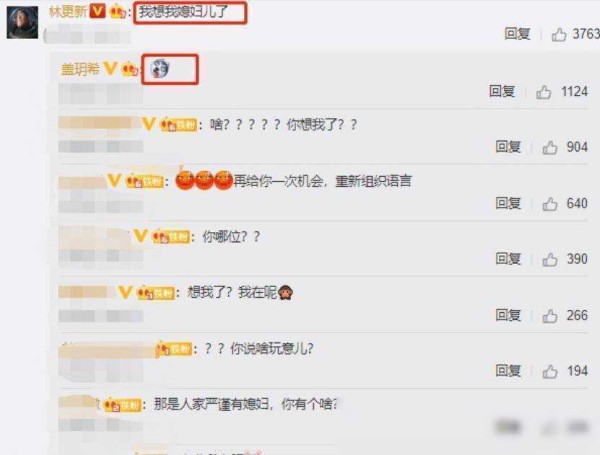Image resolution: width=600 pixels, height=455 pixels.
Task: Like the '你哪位??' reply
Action: 550,259
